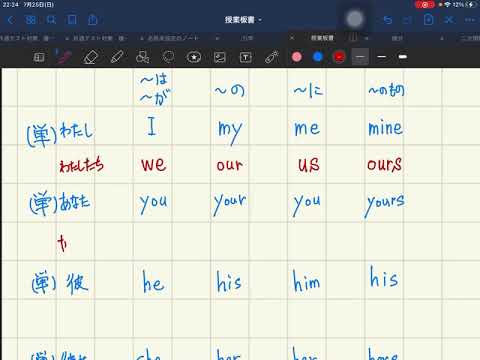Tap the row label (単)わたし
The image size is (480, 360).
point(60,134)
